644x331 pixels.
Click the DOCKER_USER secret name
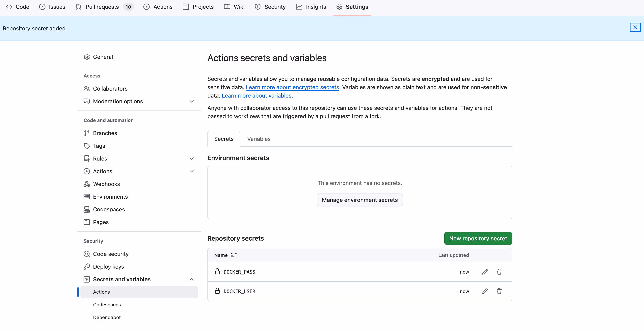(239, 291)
